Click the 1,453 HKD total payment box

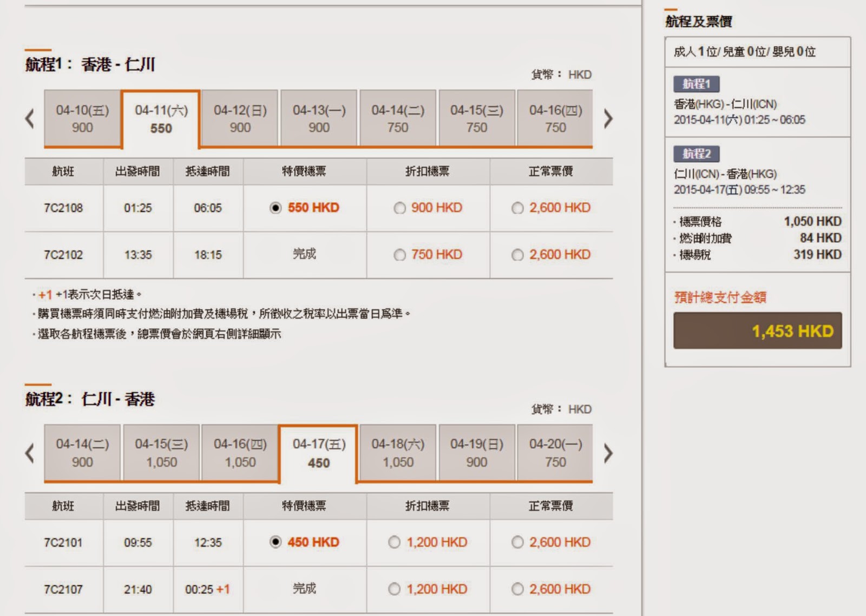point(757,330)
